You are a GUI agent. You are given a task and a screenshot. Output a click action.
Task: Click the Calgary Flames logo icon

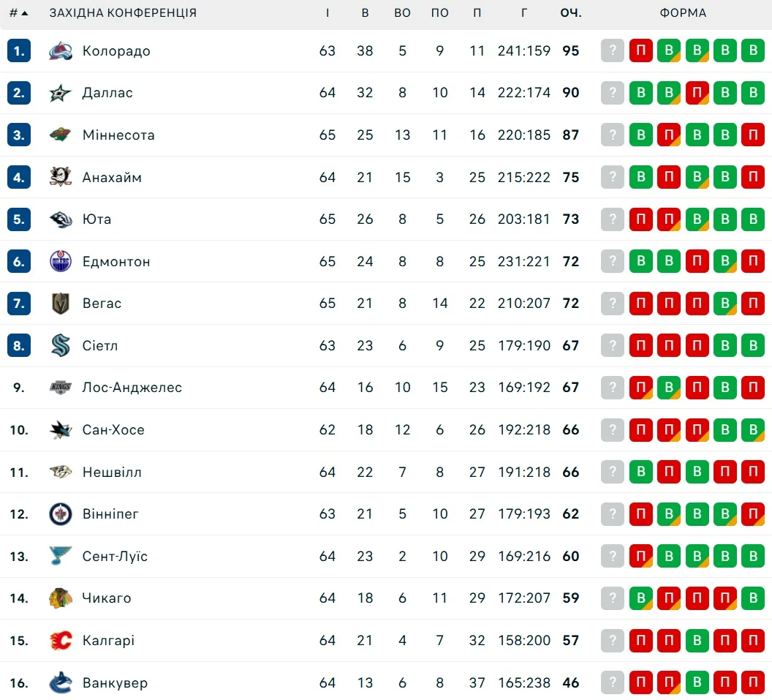pyautogui.click(x=61, y=641)
